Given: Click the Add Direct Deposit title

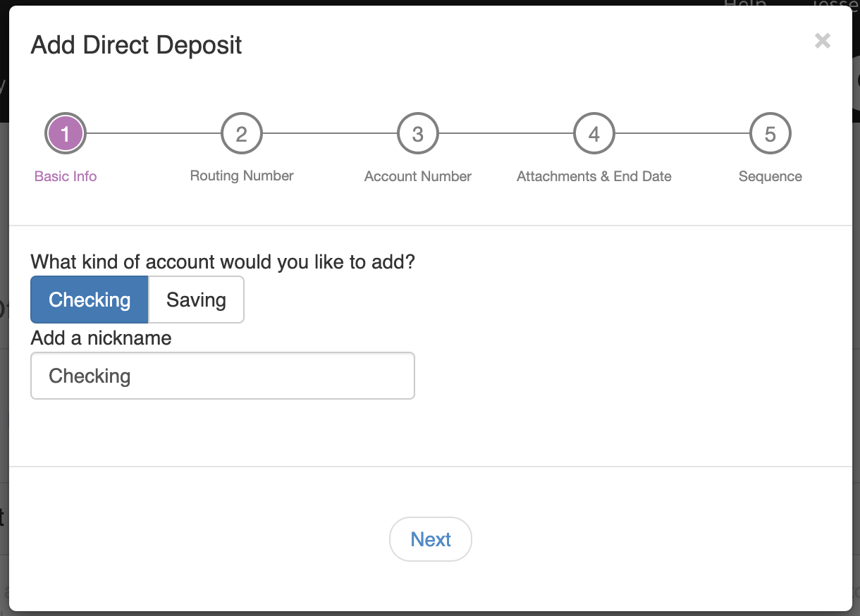Looking at the screenshot, I should point(137,45).
